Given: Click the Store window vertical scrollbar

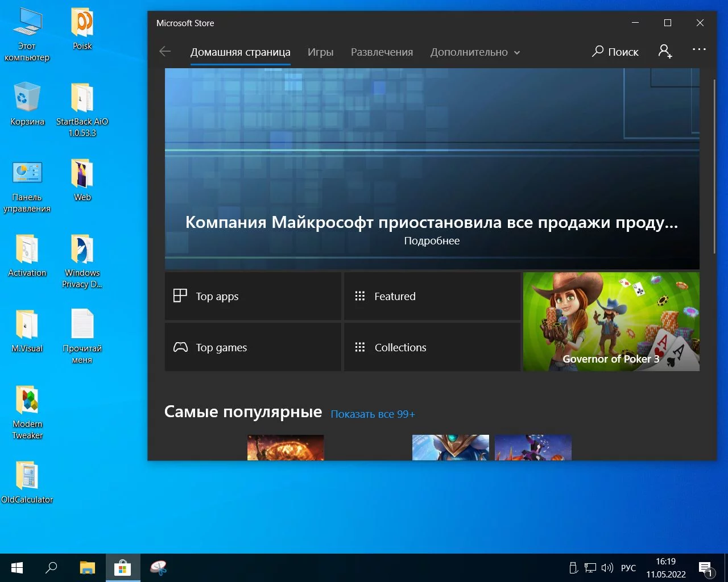Looking at the screenshot, I should 714,167.
